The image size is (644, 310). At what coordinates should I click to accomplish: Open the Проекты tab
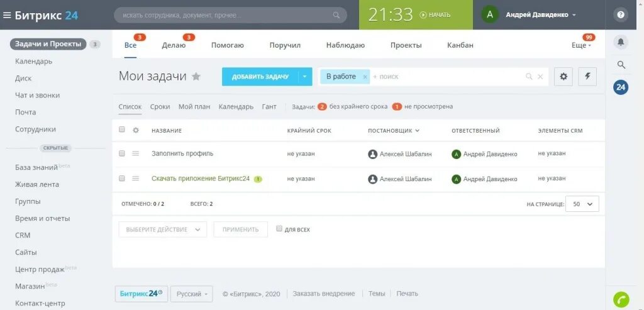pos(406,45)
